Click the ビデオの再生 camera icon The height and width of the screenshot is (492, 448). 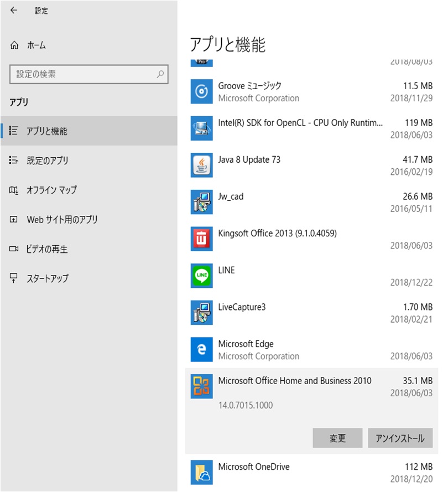coord(13,249)
